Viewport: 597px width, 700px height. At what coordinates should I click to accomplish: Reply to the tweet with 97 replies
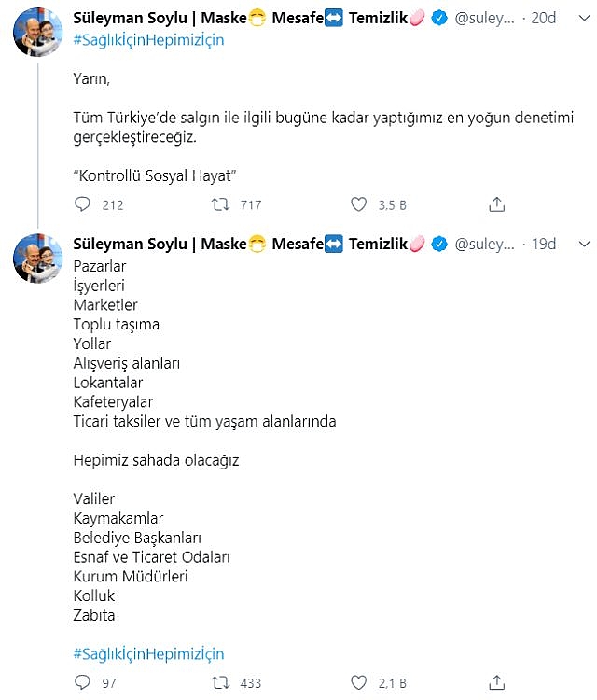pos(83,682)
